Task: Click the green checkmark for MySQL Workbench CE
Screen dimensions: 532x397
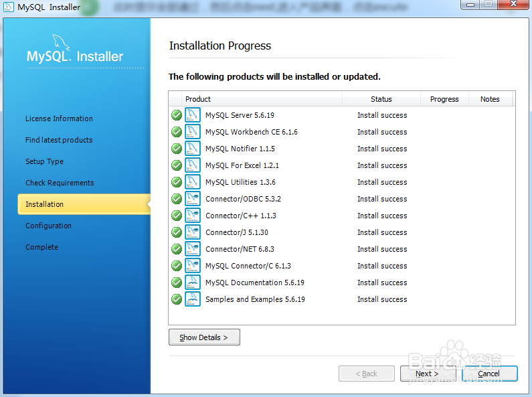Action: [x=177, y=132]
